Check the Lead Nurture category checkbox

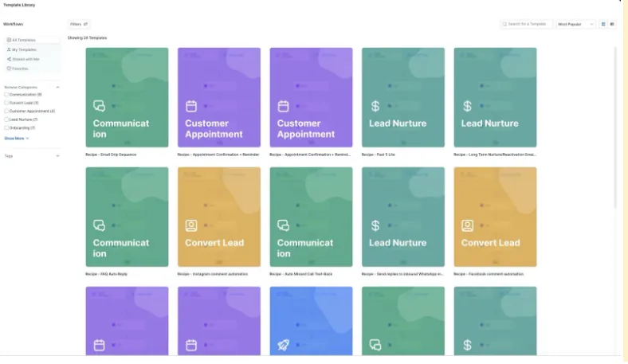pyautogui.click(x=6, y=119)
